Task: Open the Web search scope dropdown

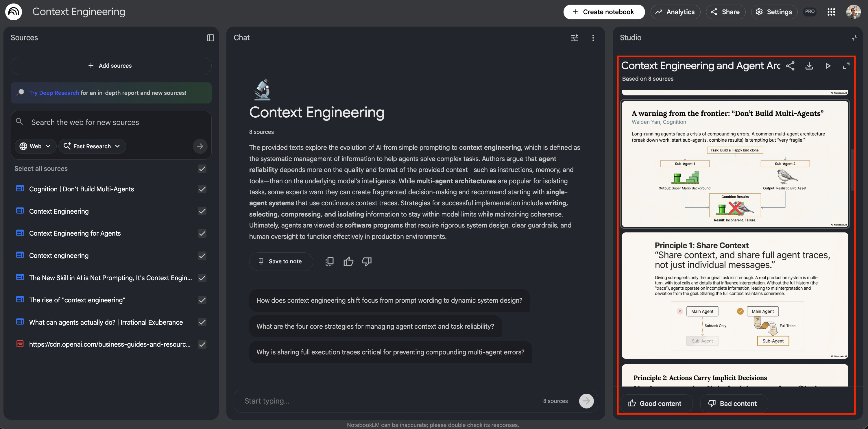Action: pos(35,146)
